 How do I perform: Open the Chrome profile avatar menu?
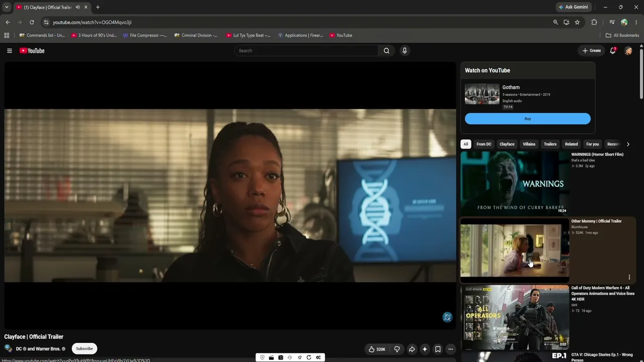coord(624,22)
